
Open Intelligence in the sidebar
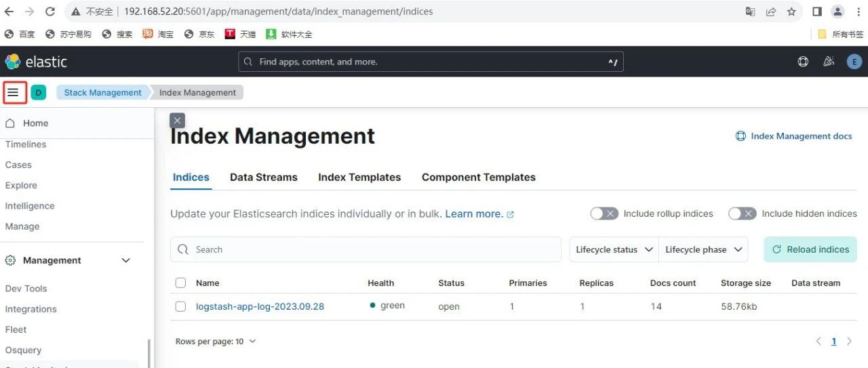coord(30,206)
